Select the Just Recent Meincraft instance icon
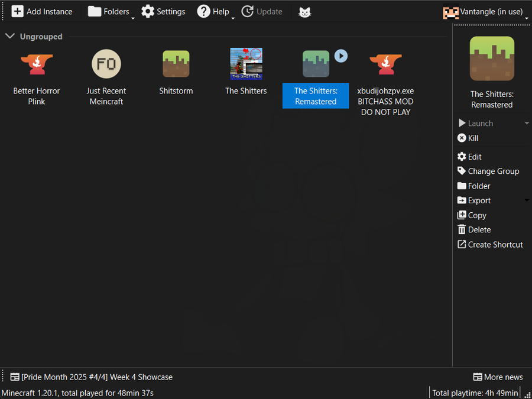 click(106, 64)
